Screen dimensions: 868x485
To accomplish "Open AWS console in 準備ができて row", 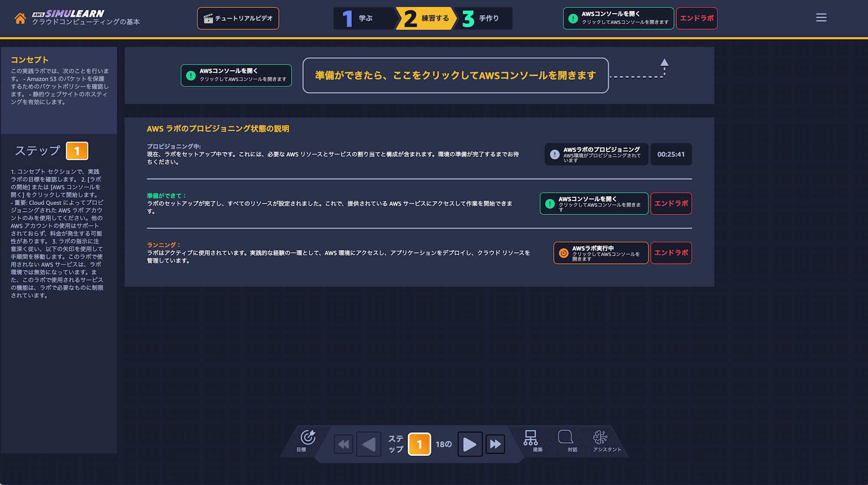I will 594,204.
